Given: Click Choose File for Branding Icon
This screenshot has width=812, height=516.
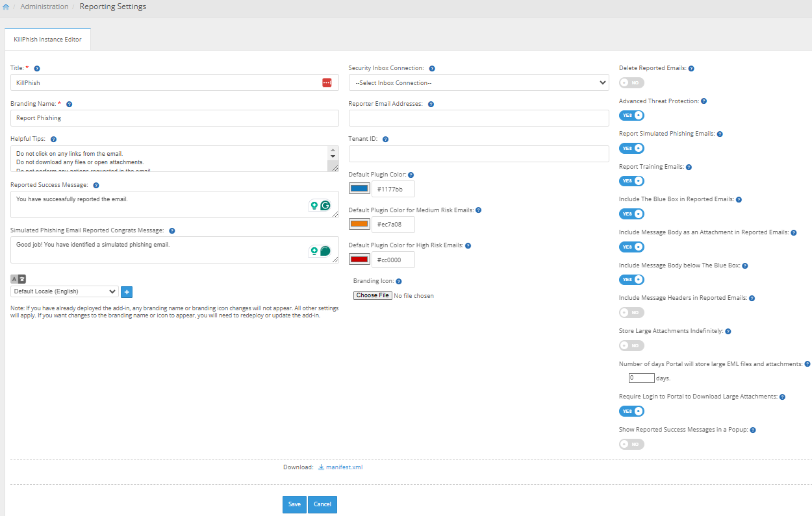Looking at the screenshot, I should click(373, 295).
